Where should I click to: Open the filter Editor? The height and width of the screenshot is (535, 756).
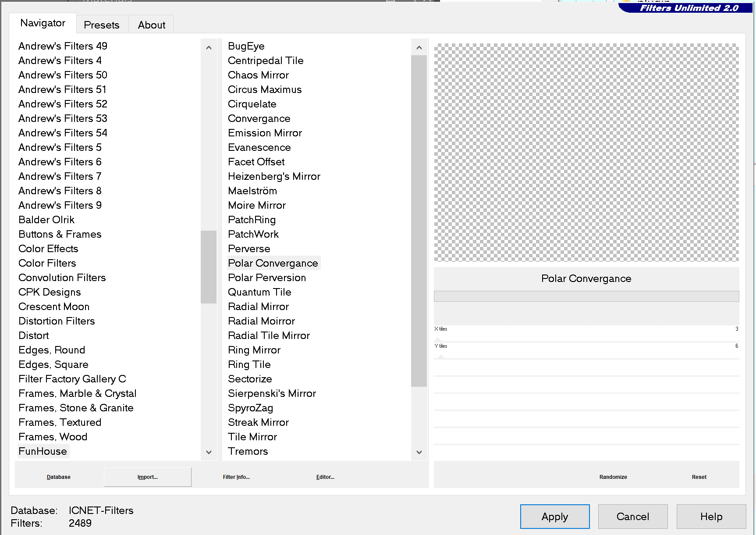[x=325, y=477]
